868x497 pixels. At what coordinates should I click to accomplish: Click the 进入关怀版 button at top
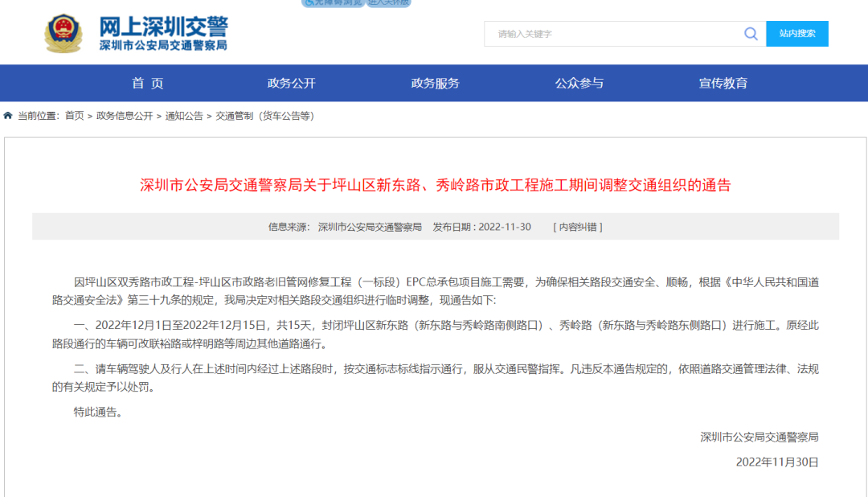click(388, 2)
